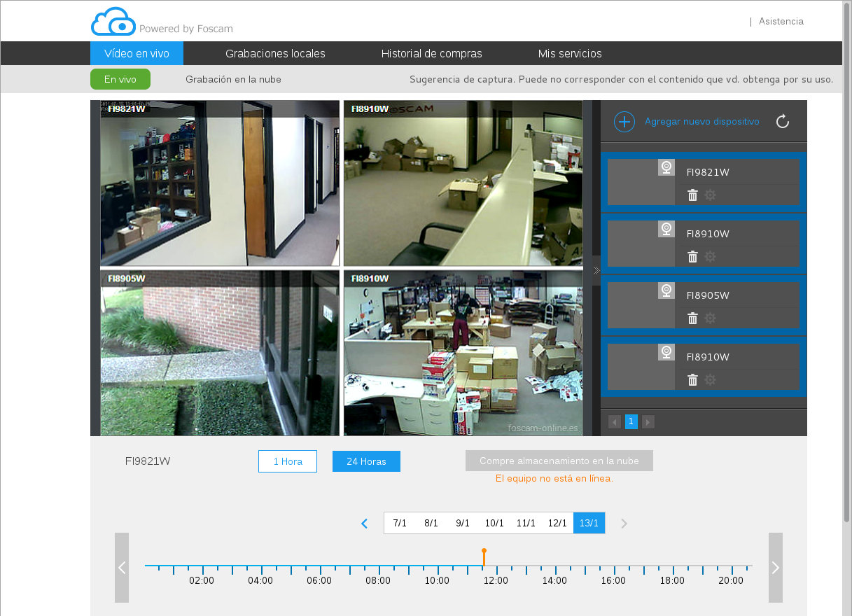The image size is (852, 616).
Task: Click the camera icon on FI9821W card
Action: (666, 167)
